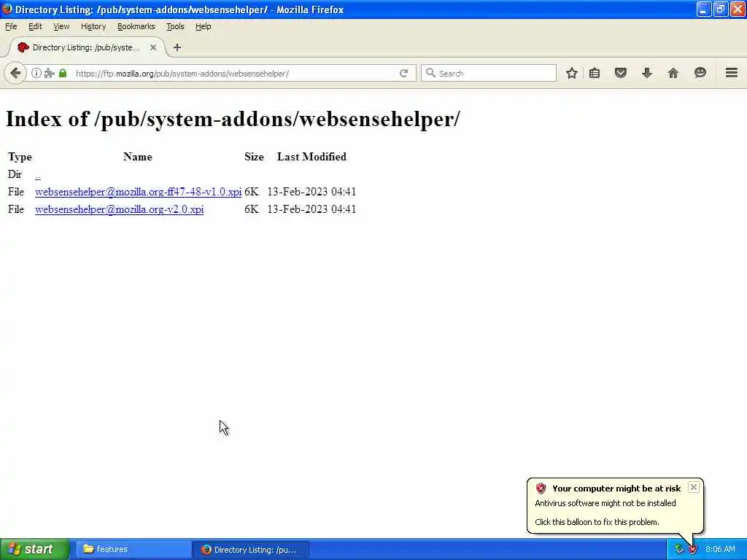Click the 'Name' column header
This screenshot has width=747, height=560.
[x=138, y=157]
